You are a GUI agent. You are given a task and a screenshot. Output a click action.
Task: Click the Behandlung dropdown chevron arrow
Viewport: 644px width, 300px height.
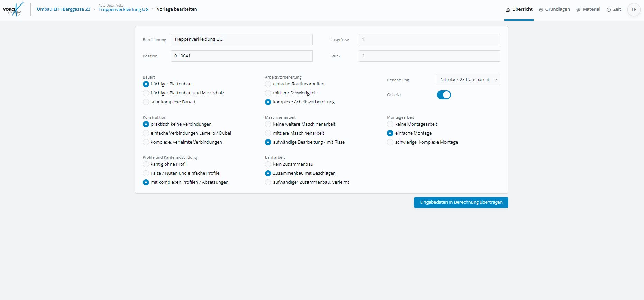496,80
